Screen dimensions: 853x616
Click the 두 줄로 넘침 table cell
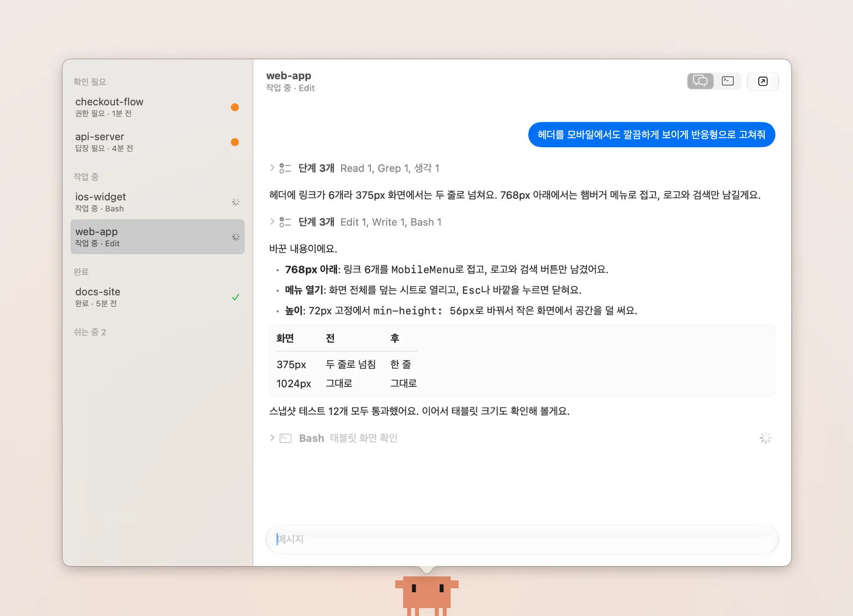351,364
